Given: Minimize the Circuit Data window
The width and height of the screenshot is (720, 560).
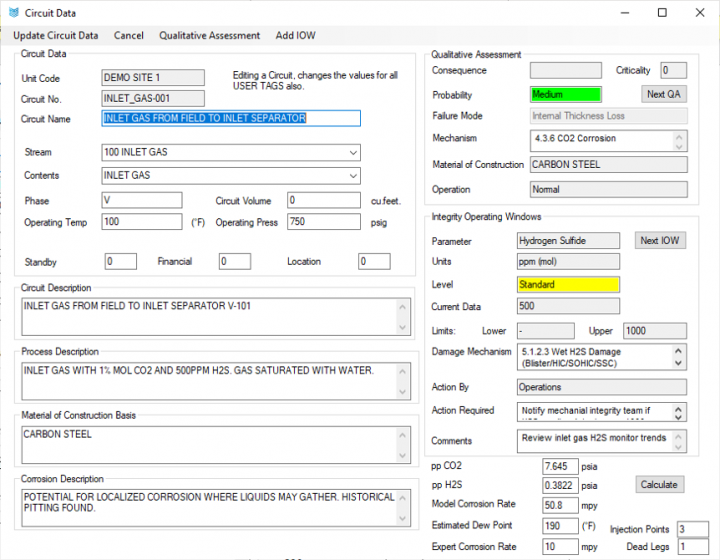Looking at the screenshot, I should (625, 12).
